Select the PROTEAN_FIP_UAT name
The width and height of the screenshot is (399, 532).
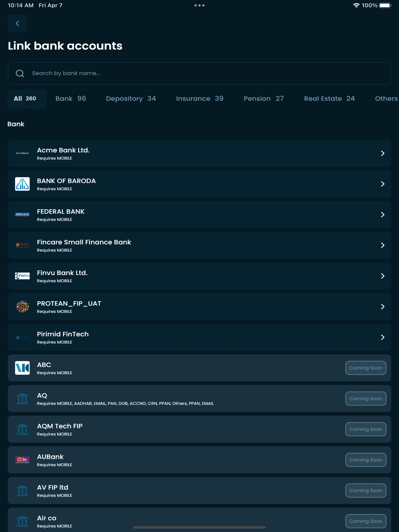69,304
